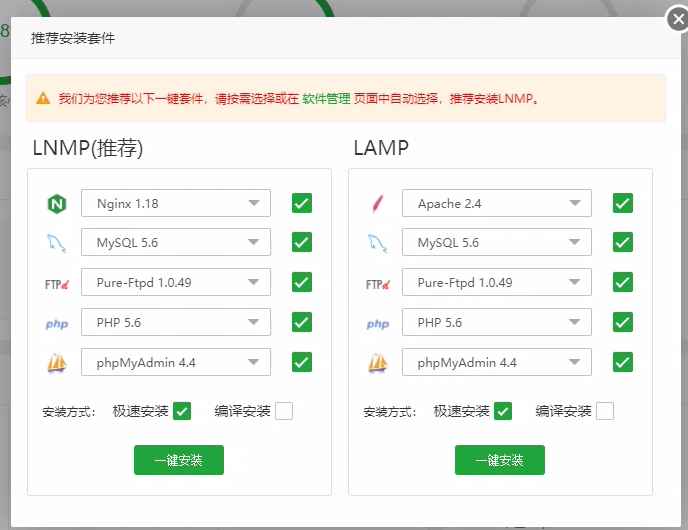The width and height of the screenshot is (688, 530).
Task: Click the FTPd icon in LAMP panel
Action: click(378, 284)
